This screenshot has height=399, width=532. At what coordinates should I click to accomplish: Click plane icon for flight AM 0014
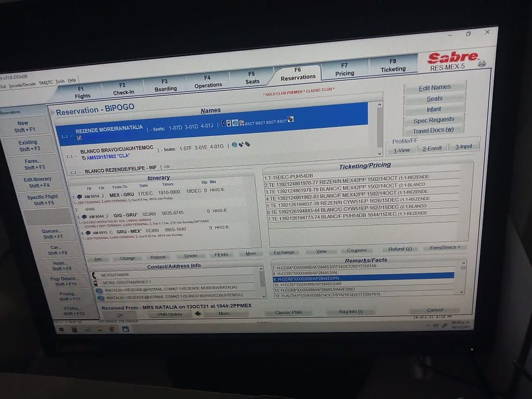79,197
